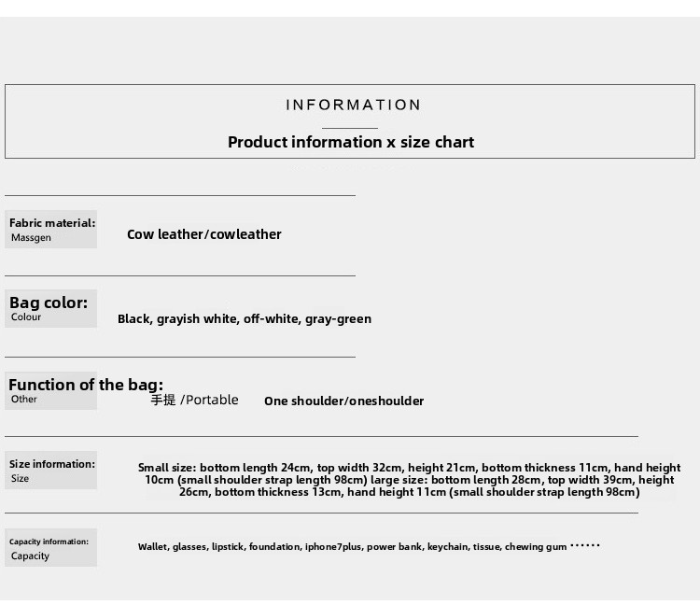Click the Function of the bag label
Screen dimensions: 700x605
coord(86,385)
